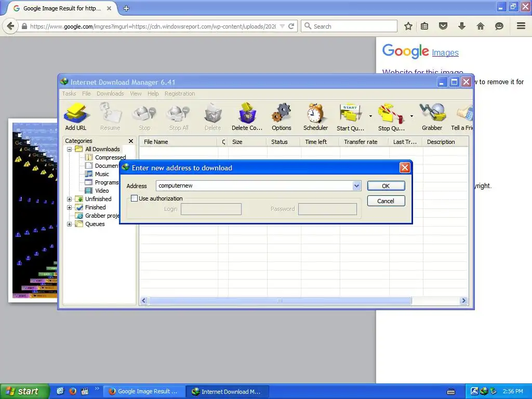
Task: Click the Firefox Search box
Action: 349,26
